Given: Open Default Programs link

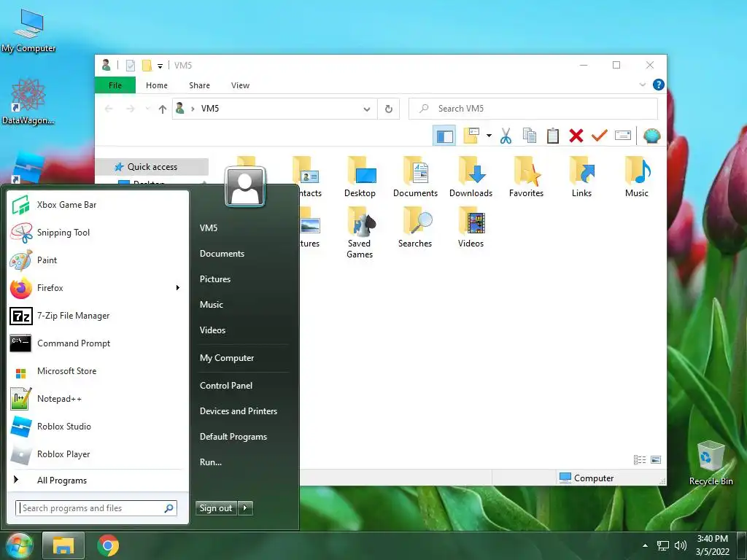Looking at the screenshot, I should pos(233,436).
